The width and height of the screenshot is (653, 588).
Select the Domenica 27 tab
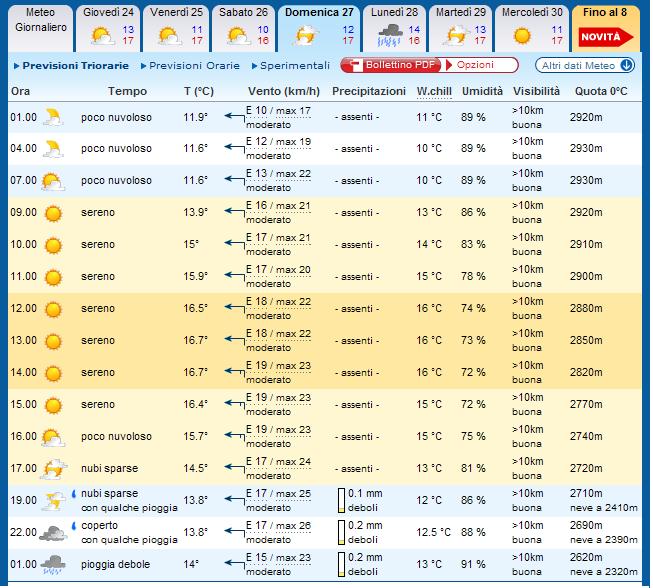319,28
